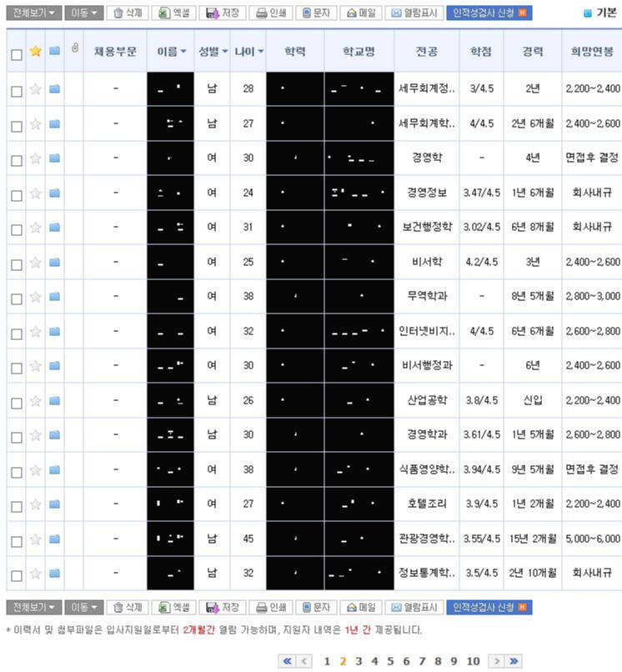
Task: Open folder icon for 호텔조리 row
Action: click(x=54, y=504)
